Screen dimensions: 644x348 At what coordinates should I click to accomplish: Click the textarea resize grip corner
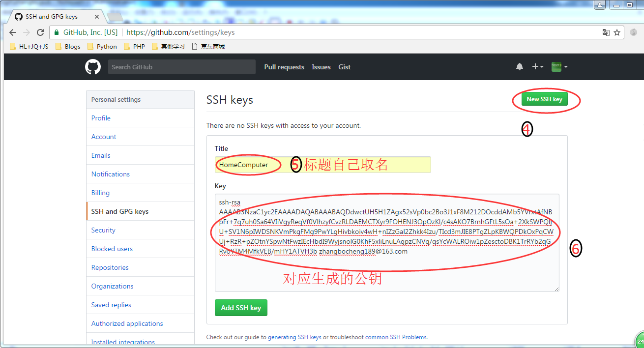(556, 289)
